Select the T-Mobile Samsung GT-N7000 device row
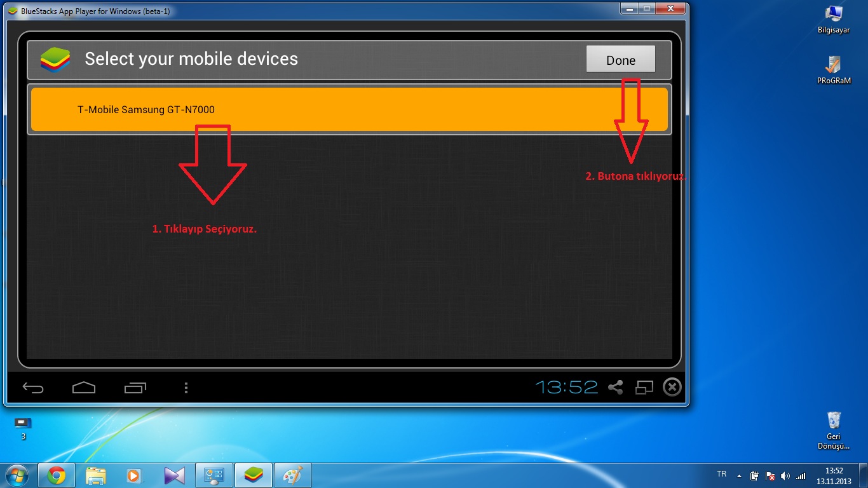 click(x=349, y=109)
